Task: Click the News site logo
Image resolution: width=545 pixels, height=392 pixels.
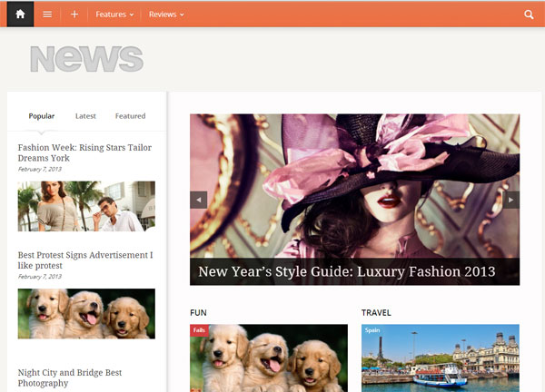Action: coord(87,59)
